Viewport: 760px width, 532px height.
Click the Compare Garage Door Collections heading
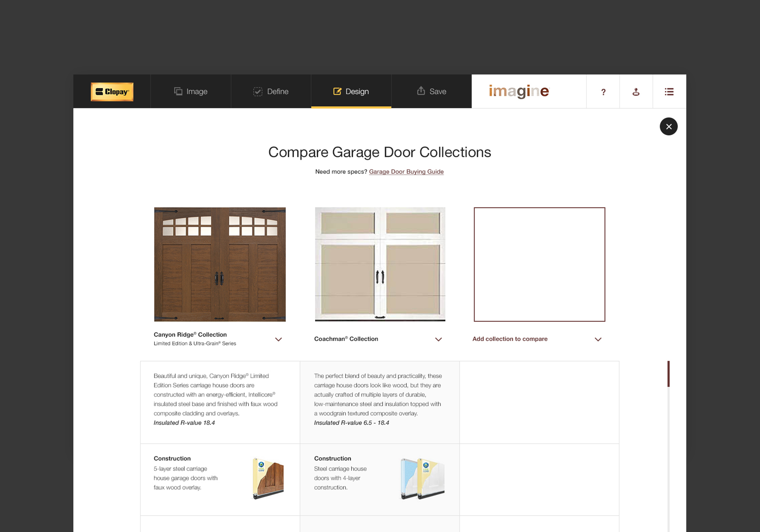[x=380, y=152]
